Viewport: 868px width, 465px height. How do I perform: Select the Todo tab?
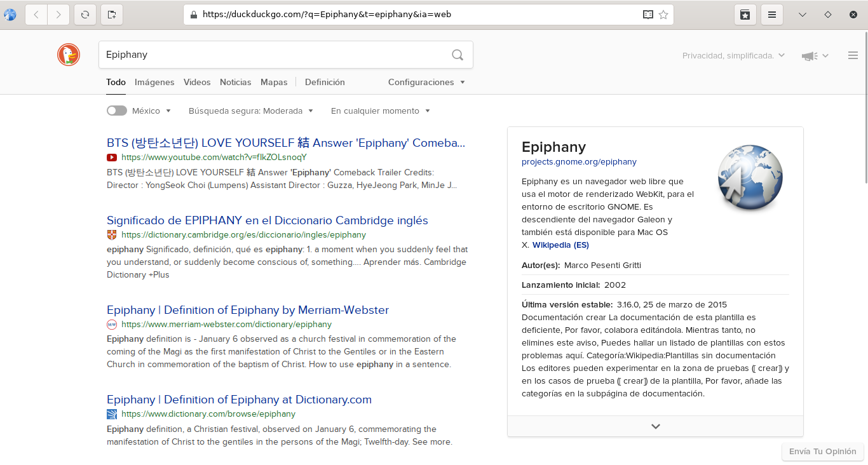(x=116, y=82)
